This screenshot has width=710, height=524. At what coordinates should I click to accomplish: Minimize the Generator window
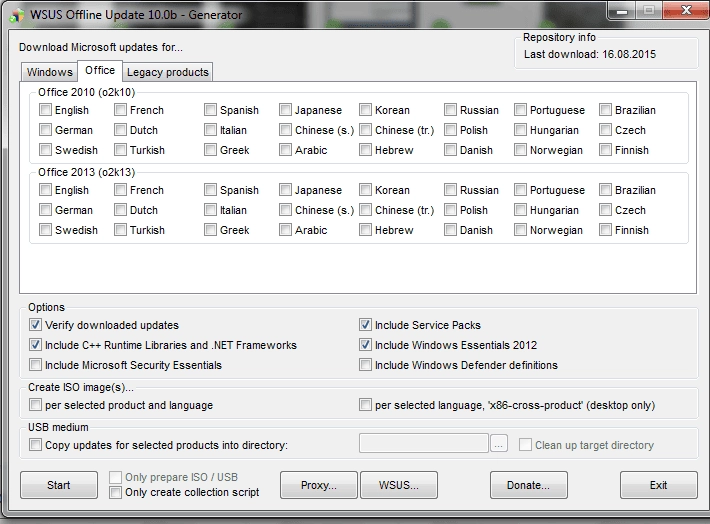point(622,11)
